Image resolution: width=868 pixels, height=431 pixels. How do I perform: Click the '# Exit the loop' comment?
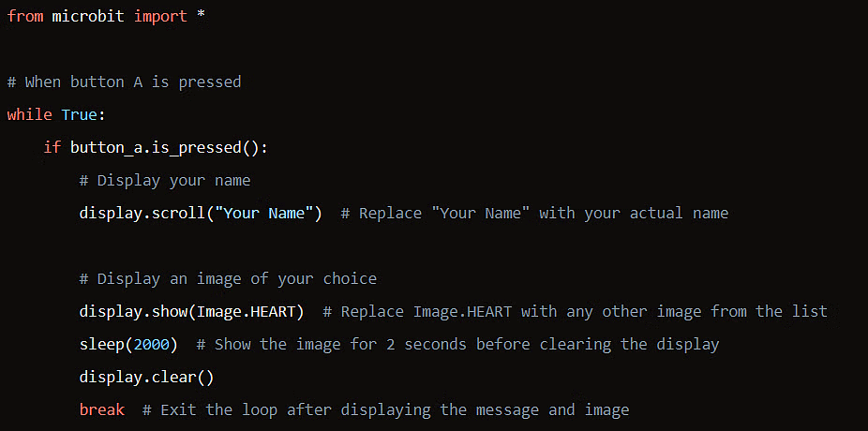(385, 409)
